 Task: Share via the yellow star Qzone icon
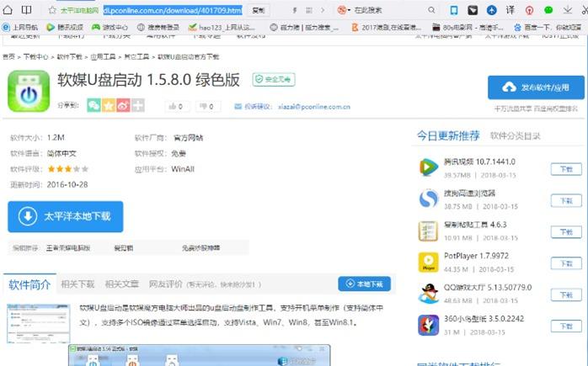109,105
